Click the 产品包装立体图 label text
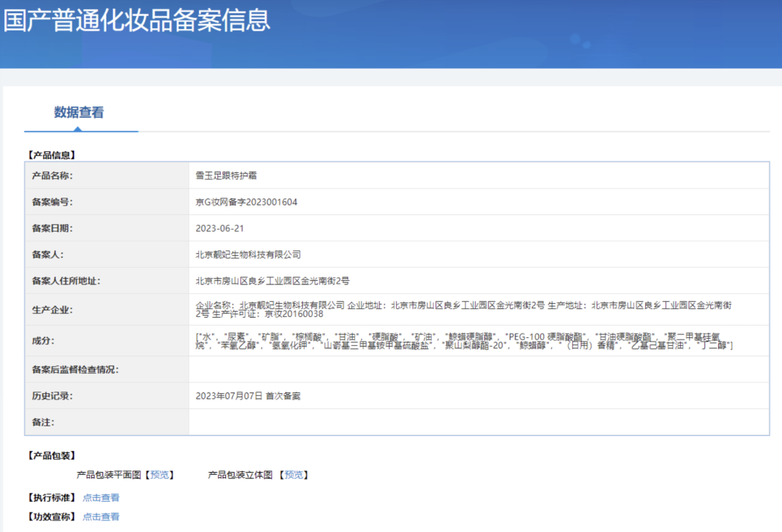Viewport: 782px width, 532px height. [x=240, y=475]
